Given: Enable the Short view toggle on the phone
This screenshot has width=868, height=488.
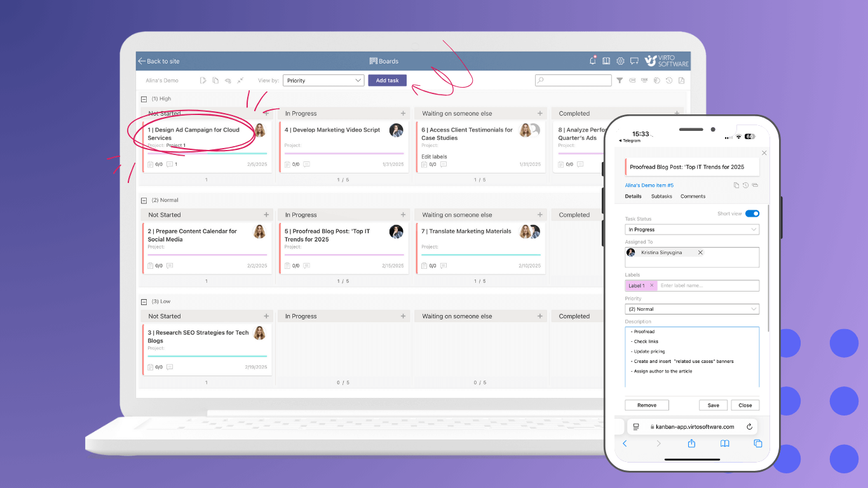Looking at the screenshot, I should [x=752, y=214].
